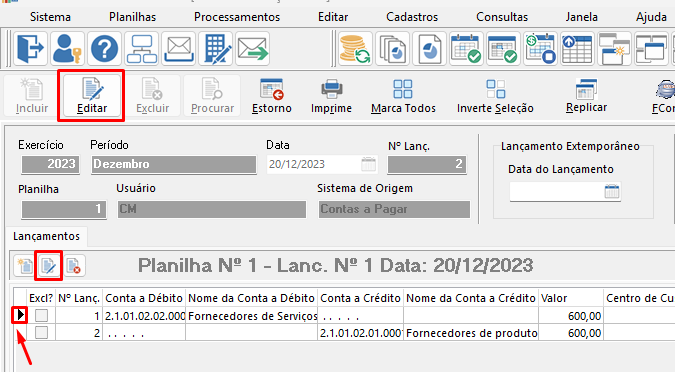This screenshot has width=675, height=372.
Task: Open the Editar menu in menu bar
Action: click(333, 17)
